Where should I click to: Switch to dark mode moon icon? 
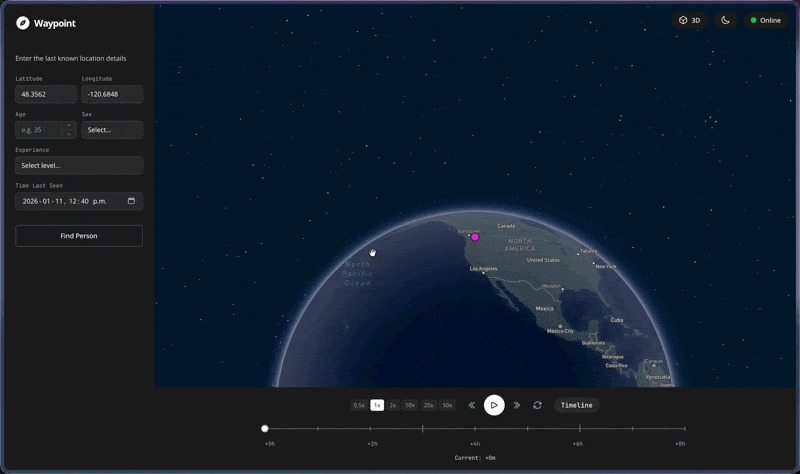725,20
